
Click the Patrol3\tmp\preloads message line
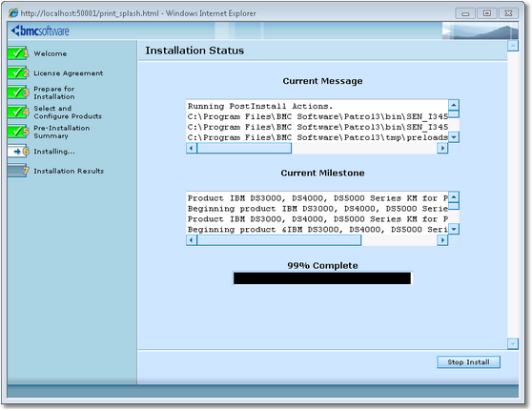click(x=317, y=137)
